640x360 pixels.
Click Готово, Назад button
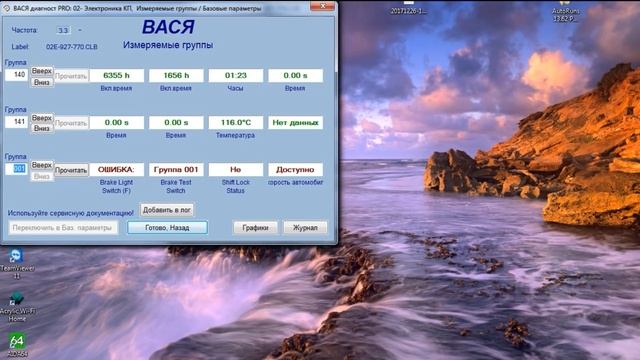click(x=167, y=228)
